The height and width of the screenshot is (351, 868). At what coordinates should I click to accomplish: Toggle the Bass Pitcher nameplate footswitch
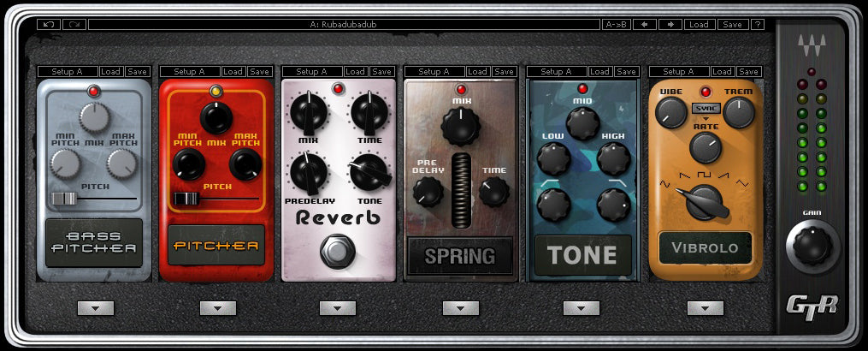[94, 243]
